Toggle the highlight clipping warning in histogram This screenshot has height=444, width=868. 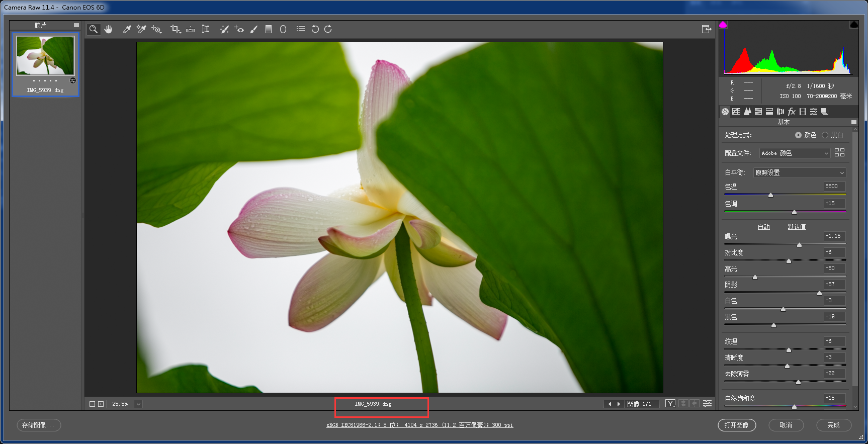click(854, 25)
